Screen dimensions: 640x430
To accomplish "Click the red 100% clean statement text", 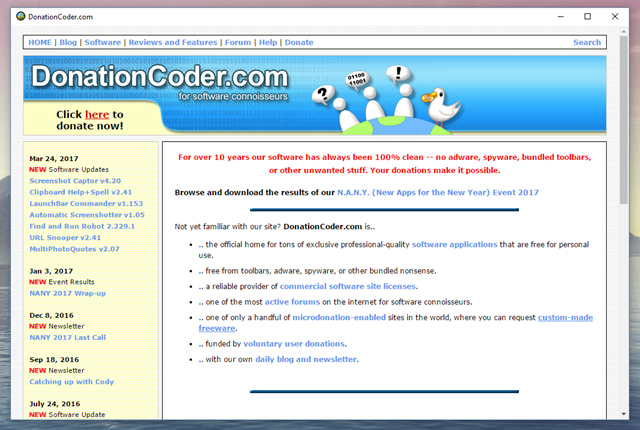I will coord(384,164).
